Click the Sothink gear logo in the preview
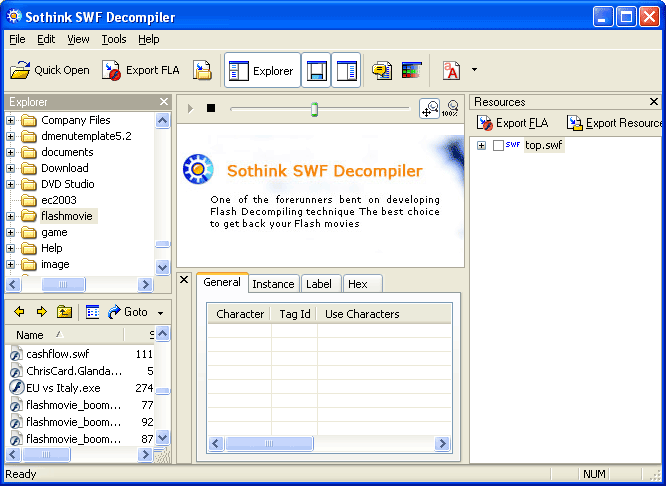 198,169
